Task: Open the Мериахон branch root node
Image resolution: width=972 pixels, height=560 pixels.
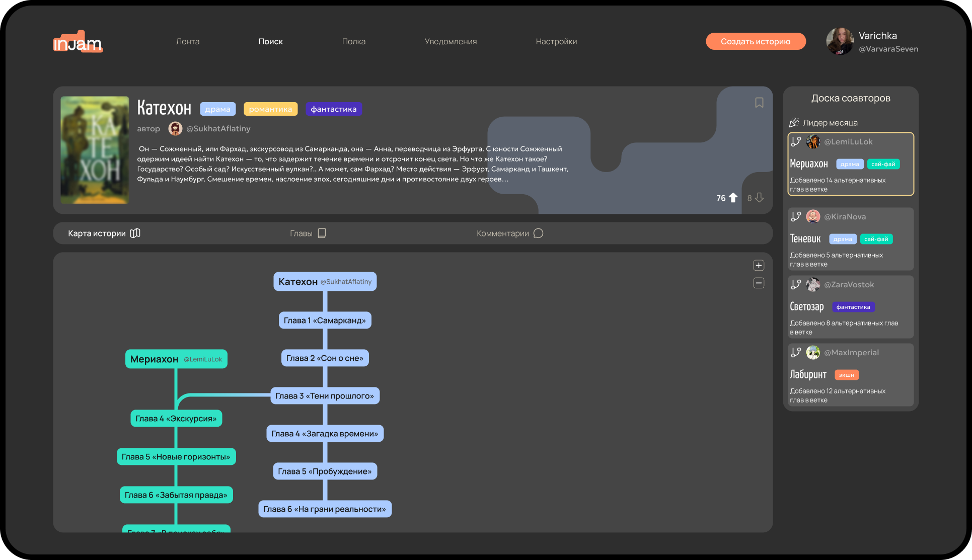Action: pyautogui.click(x=176, y=359)
